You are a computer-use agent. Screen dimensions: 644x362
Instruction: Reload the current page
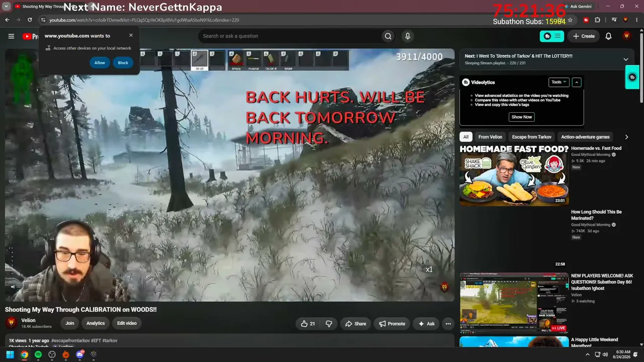pyautogui.click(x=30, y=20)
